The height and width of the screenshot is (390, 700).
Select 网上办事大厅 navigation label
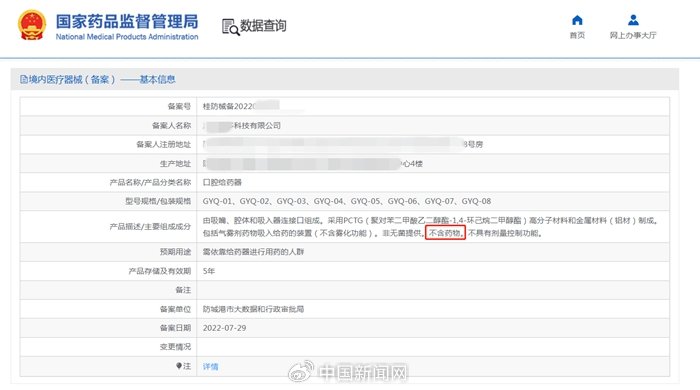633,35
